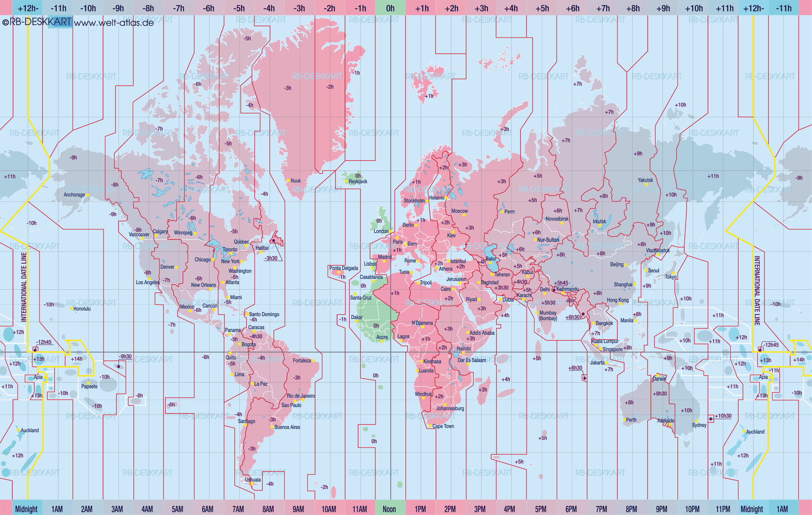The width and height of the screenshot is (812, 515).
Task: Select the '3PM' label in the bottom bar
Action: click(480, 509)
